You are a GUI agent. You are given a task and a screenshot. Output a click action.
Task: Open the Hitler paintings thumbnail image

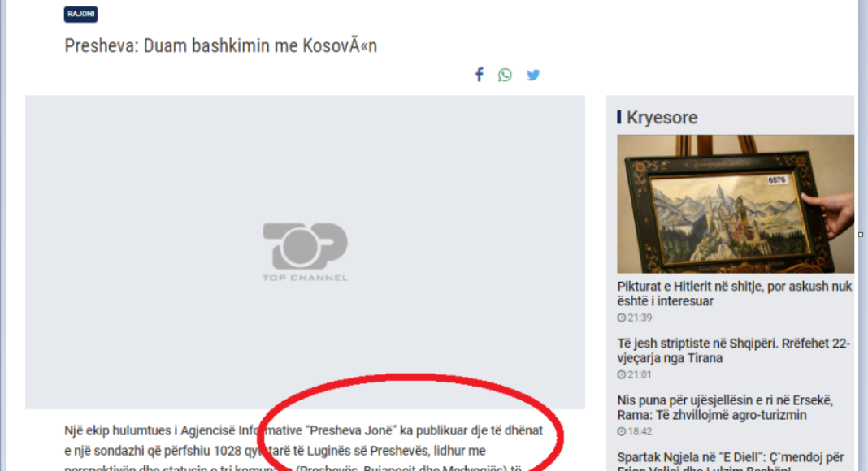[735, 204]
